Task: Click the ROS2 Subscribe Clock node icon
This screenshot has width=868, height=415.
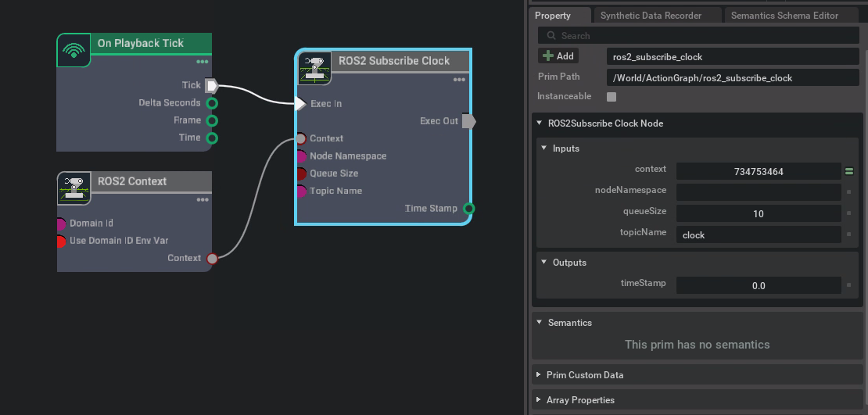Action: click(314, 68)
